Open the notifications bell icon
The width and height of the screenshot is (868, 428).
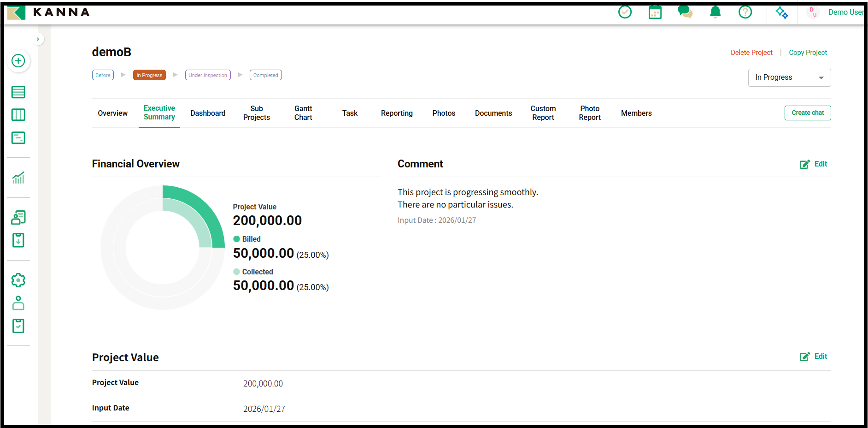[x=715, y=12]
